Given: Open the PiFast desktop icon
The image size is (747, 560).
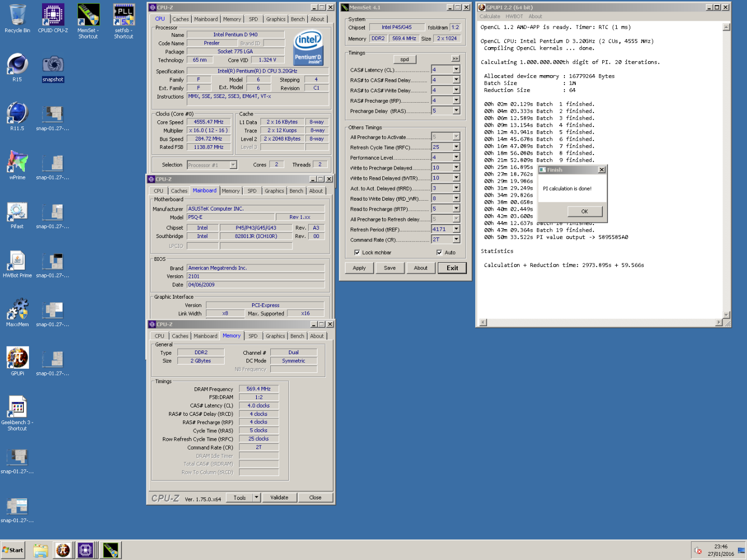Looking at the screenshot, I should pos(17,215).
